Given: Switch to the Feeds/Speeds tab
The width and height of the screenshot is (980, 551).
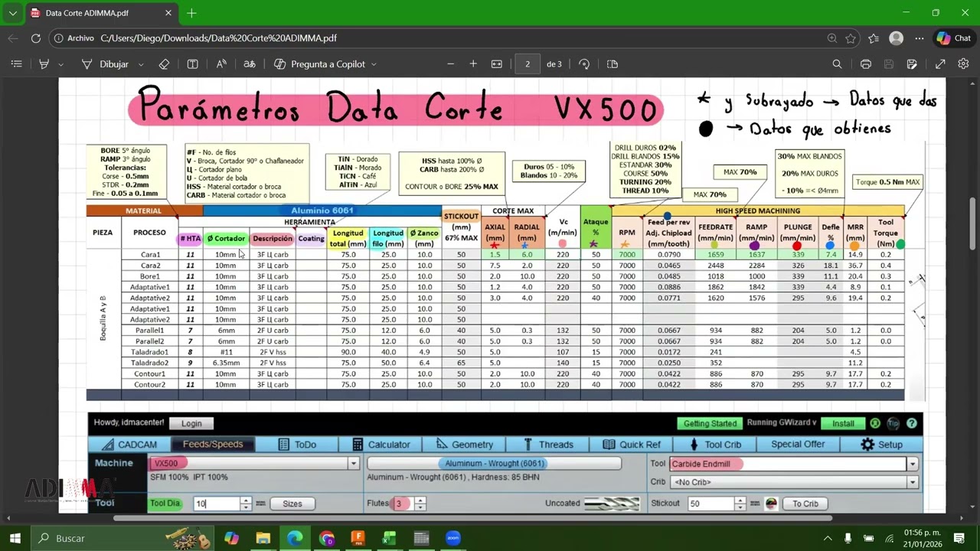Looking at the screenshot, I should (212, 445).
